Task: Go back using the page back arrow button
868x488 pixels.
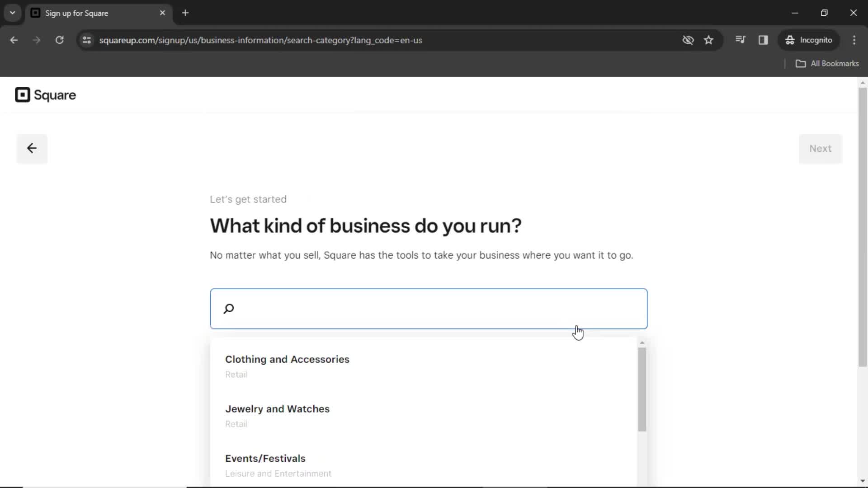Action: pos(32,148)
